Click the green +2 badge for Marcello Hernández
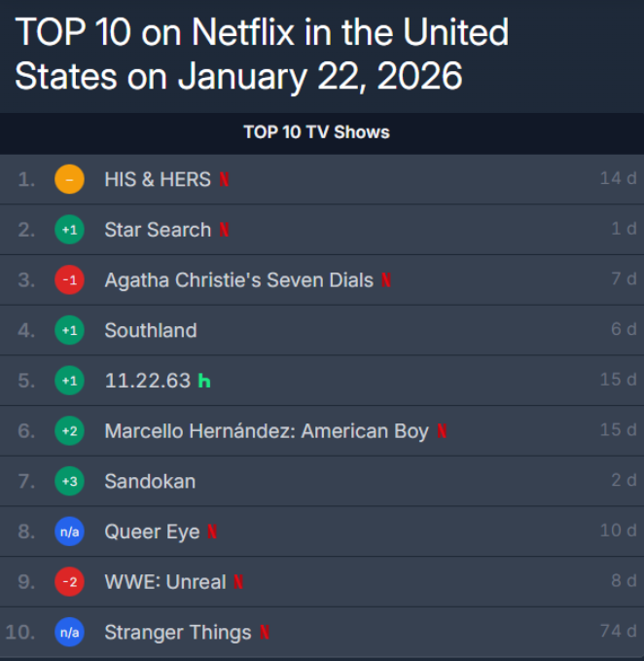 [x=69, y=431]
